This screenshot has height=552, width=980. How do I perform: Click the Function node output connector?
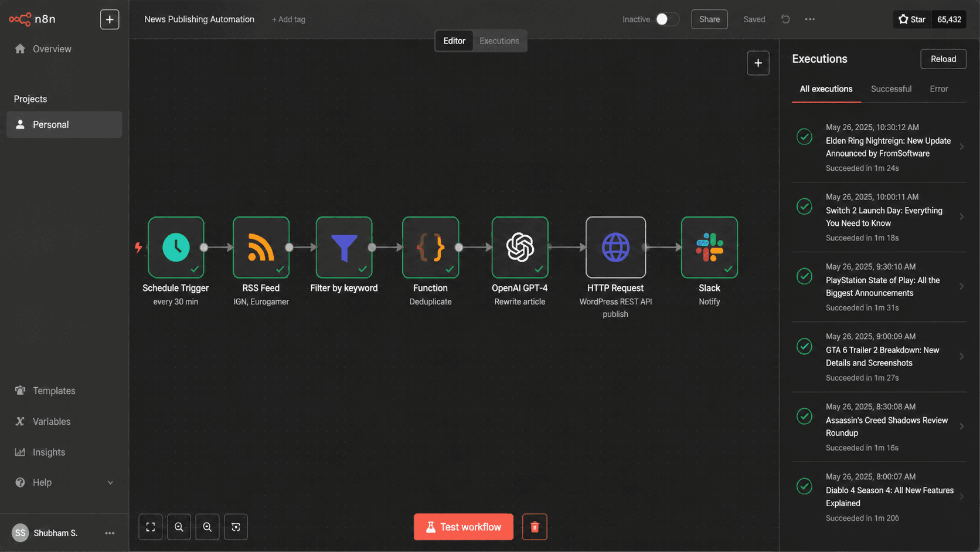coord(459,248)
